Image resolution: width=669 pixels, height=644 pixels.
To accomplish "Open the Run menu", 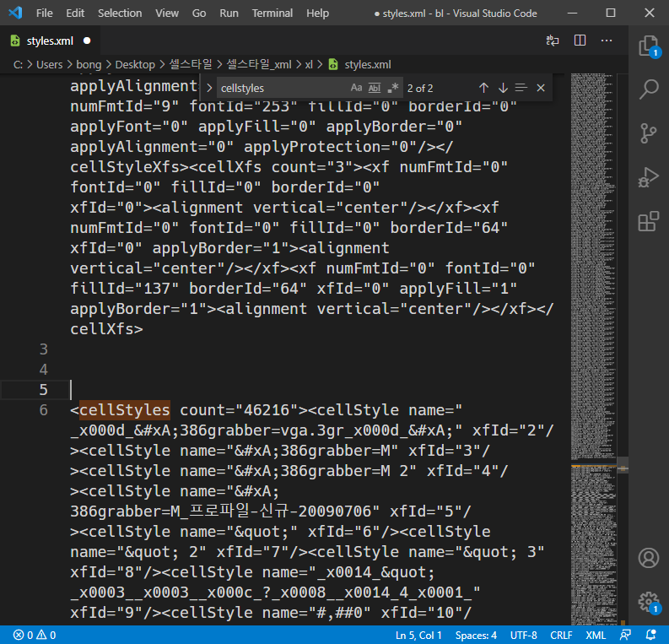I will tap(229, 14).
